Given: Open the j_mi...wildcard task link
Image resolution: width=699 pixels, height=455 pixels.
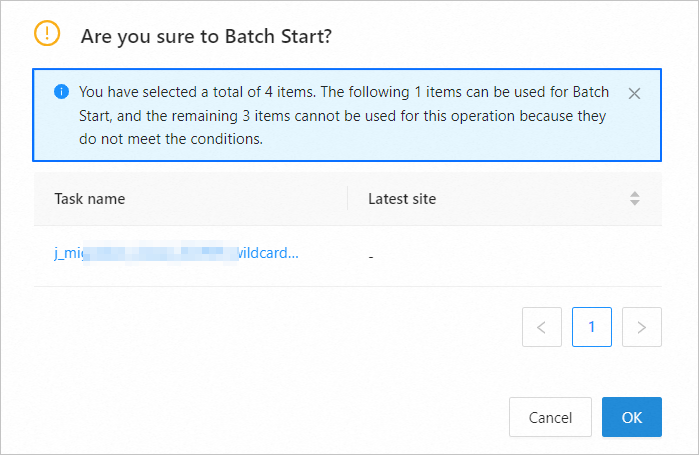Looking at the screenshot, I should 176,253.
